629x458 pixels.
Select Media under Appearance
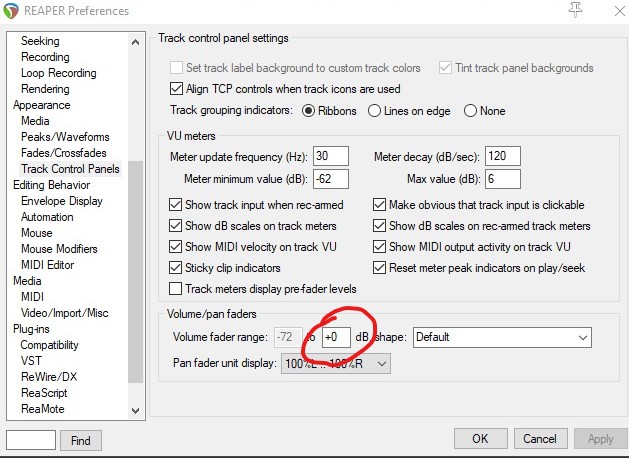[35, 121]
